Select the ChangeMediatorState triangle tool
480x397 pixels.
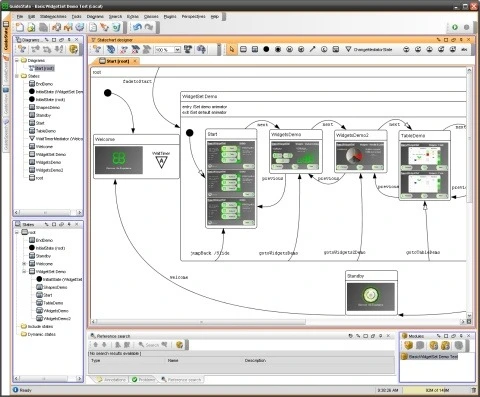[x=348, y=49]
